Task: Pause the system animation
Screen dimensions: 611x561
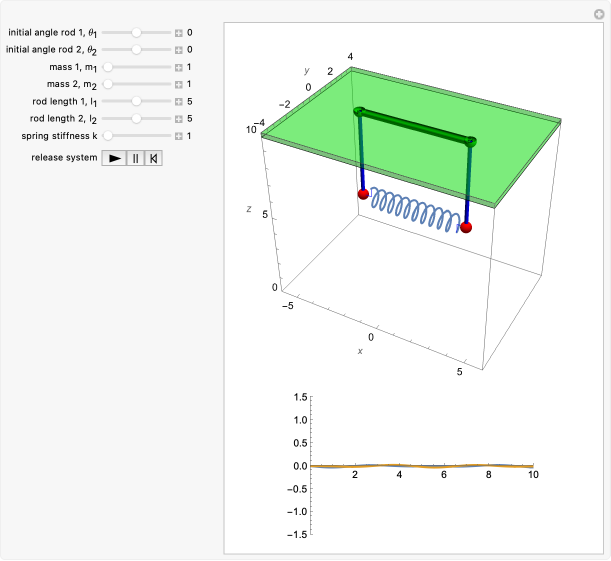Action: point(135,158)
